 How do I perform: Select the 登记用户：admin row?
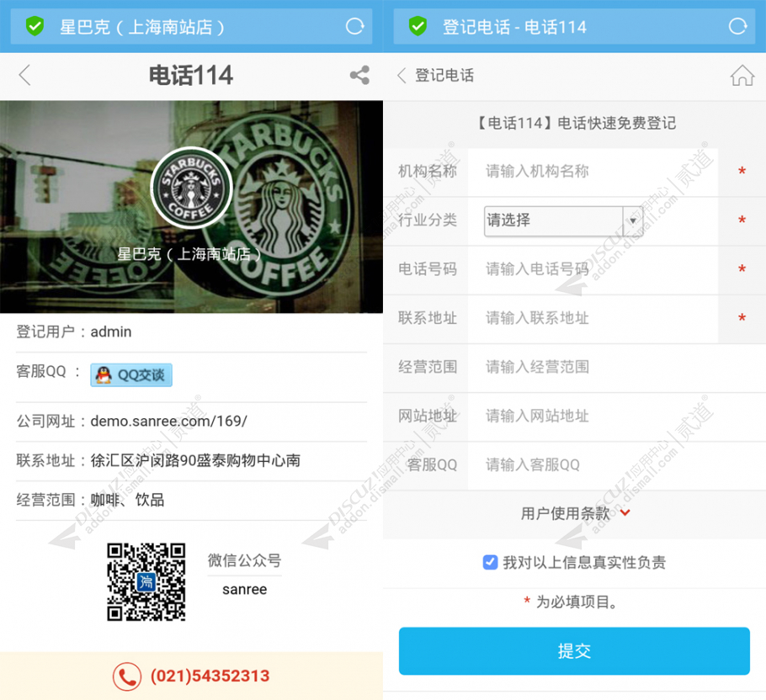point(191,332)
